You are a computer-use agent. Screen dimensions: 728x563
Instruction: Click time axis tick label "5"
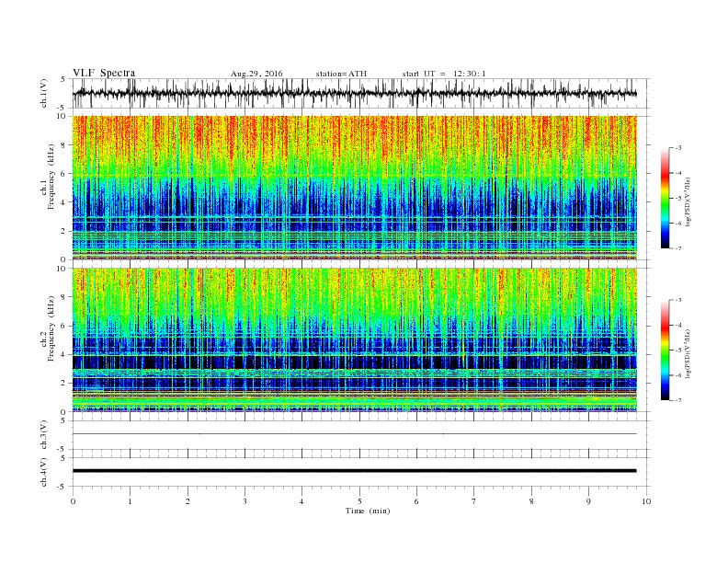[x=359, y=501]
